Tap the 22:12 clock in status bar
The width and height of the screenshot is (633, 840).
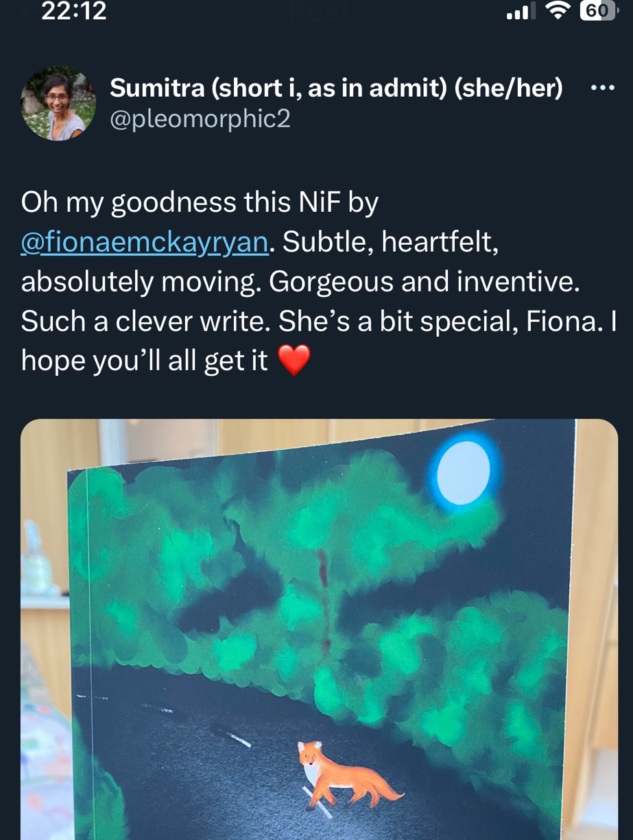(74, 11)
